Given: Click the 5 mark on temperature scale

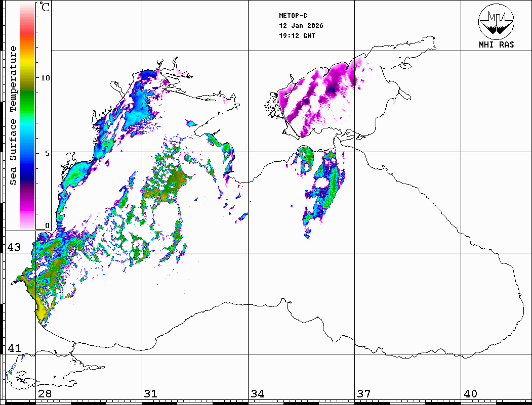Looking at the screenshot, I should (47, 153).
